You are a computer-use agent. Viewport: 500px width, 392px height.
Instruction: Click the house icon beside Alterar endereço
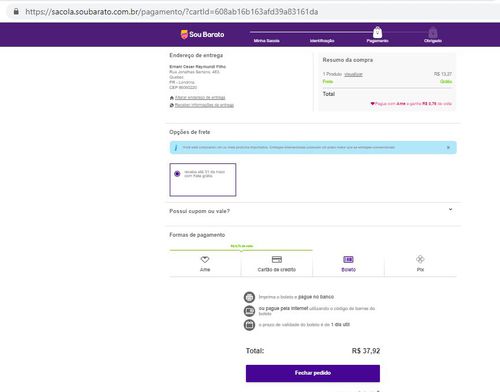pyautogui.click(x=172, y=98)
